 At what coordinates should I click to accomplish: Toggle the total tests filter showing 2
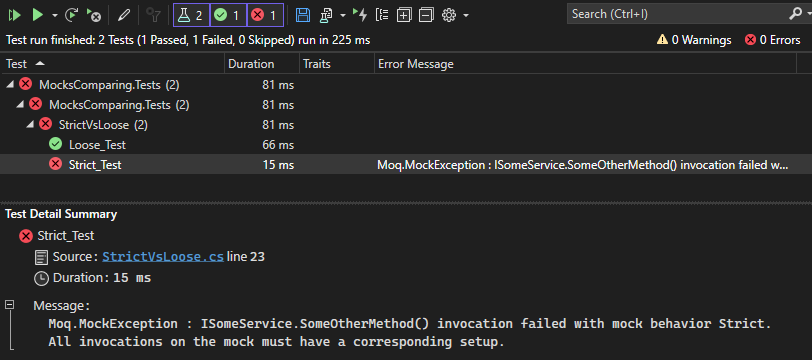[192, 15]
